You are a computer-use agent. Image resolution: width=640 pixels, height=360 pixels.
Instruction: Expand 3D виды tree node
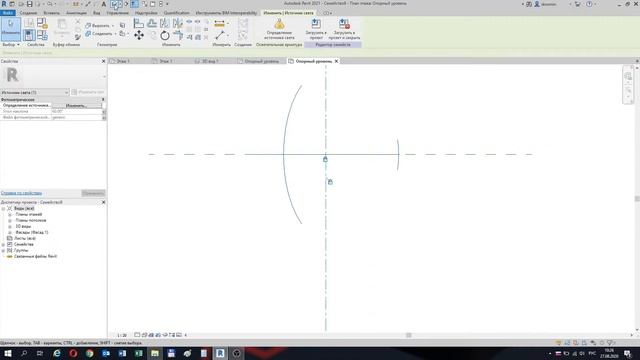(x=10, y=227)
